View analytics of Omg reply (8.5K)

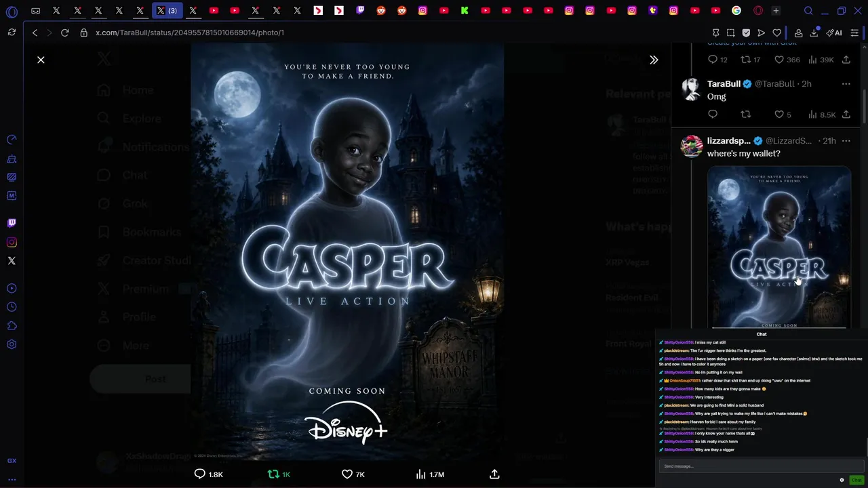click(822, 115)
